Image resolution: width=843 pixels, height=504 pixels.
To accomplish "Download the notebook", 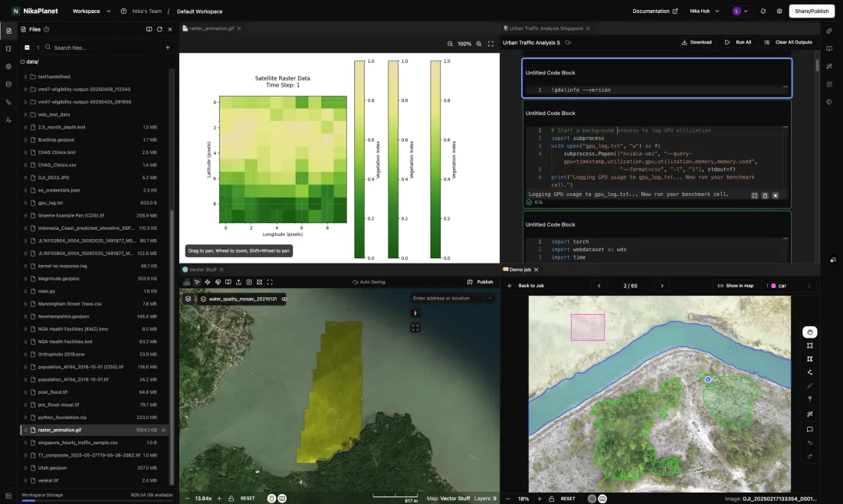I will click(x=696, y=42).
